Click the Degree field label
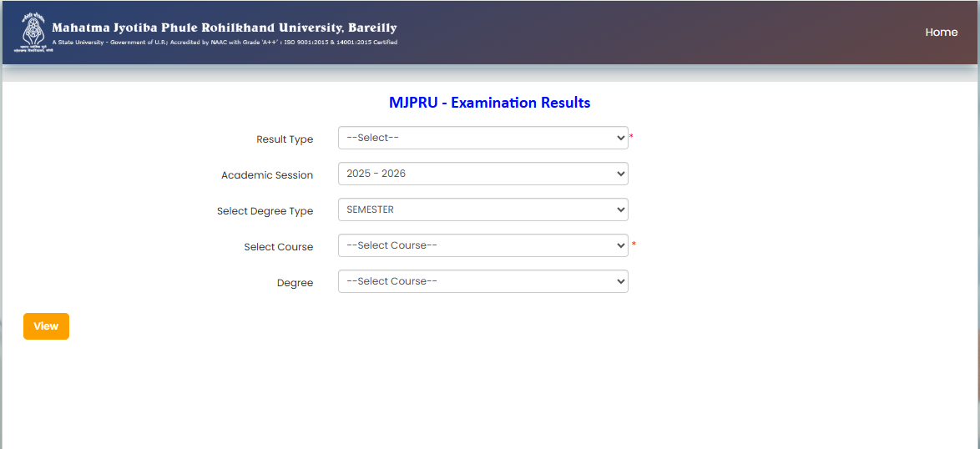The height and width of the screenshot is (449, 980). click(295, 283)
